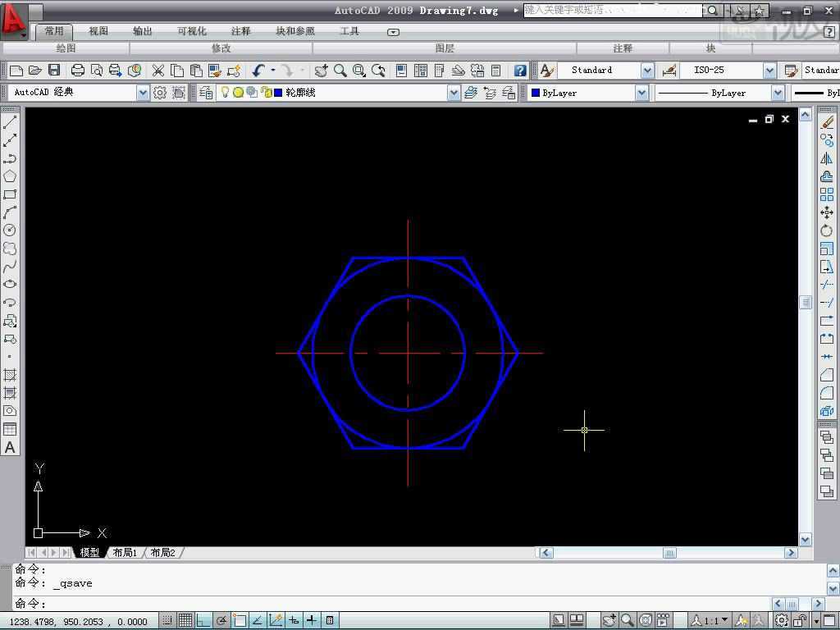
Task: Click the Erase tool in modify toolbar
Action: pos(827,122)
